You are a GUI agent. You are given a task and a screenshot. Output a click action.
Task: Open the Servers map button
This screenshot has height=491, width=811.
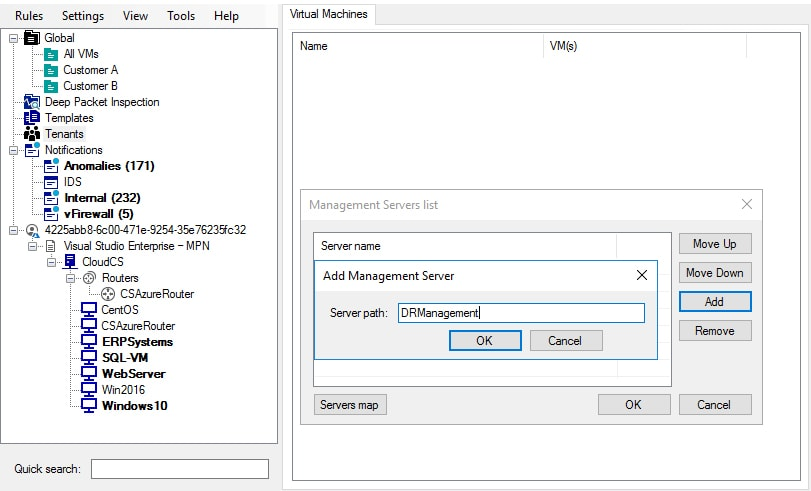[x=350, y=405]
